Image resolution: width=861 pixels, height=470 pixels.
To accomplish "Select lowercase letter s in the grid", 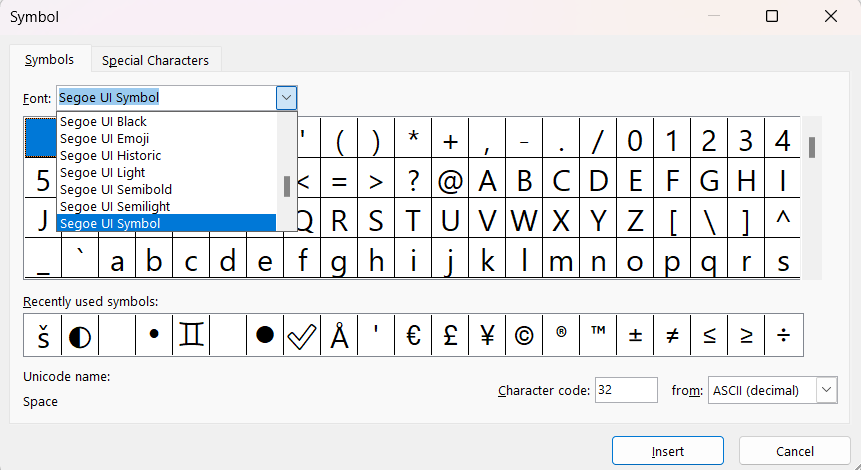I will pos(784,258).
